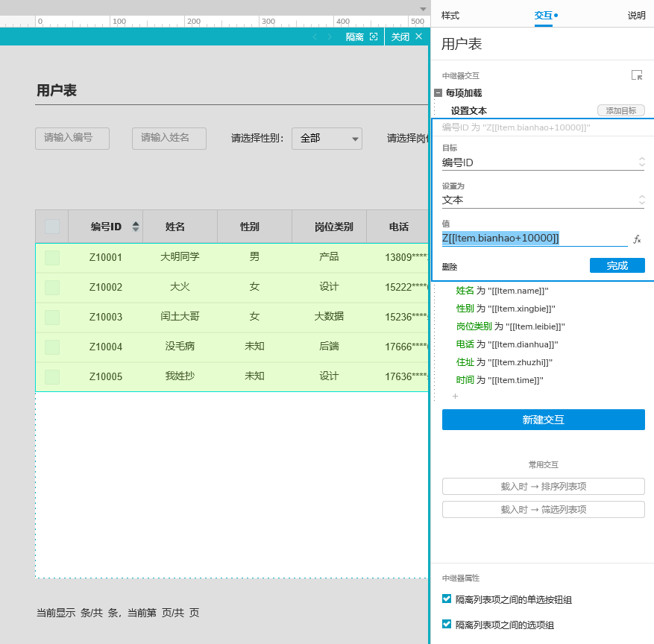Click the sort arrows in 编号ID header
This screenshot has height=644, width=654.
(136, 227)
